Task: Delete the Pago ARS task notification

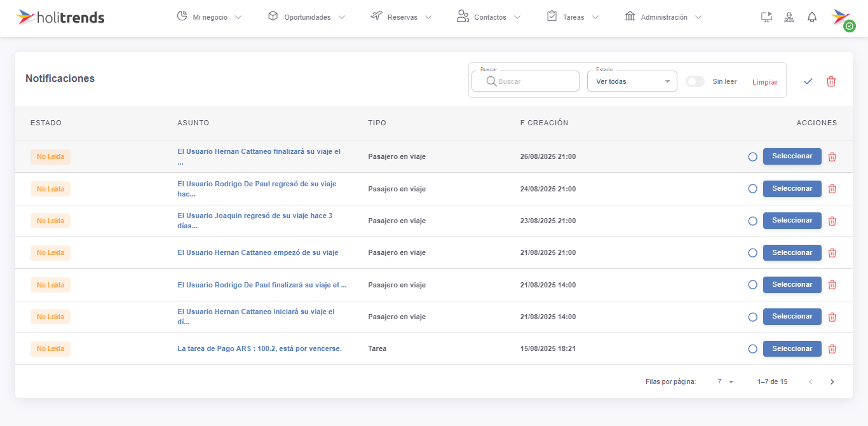Action: point(832,349)
